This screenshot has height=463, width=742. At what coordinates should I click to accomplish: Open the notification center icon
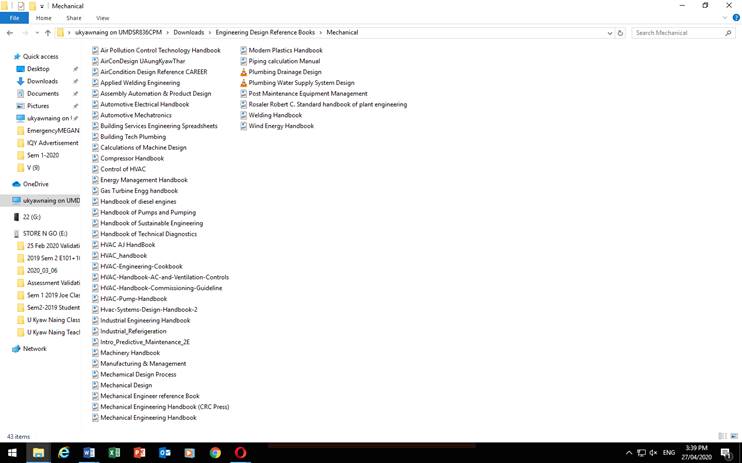(726, 454)
